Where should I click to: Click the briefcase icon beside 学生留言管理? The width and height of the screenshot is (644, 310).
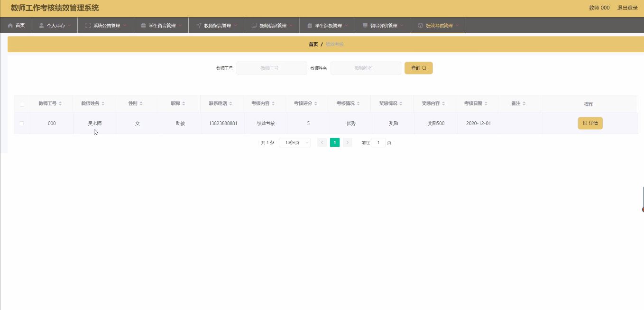click(143, 26)
